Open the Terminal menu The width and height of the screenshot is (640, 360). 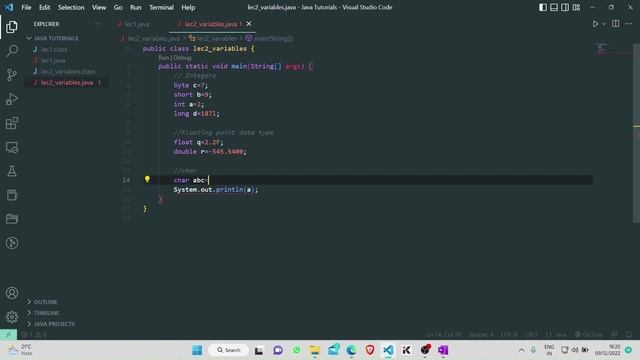(x=161, y=7)
